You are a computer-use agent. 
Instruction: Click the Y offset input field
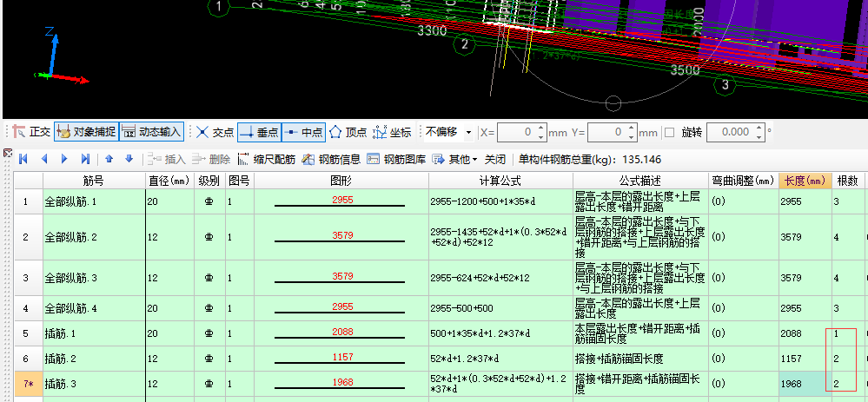coord(608,132)
